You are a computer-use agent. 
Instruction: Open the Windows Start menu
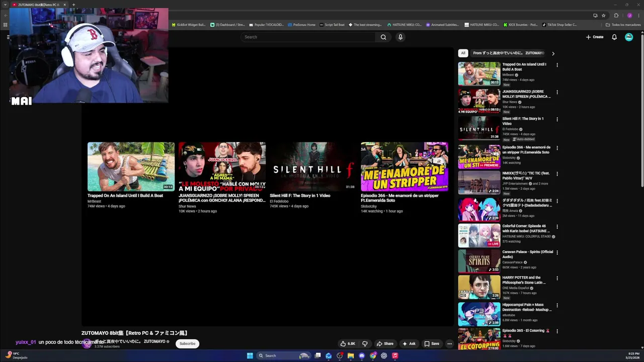pos(250,355)
